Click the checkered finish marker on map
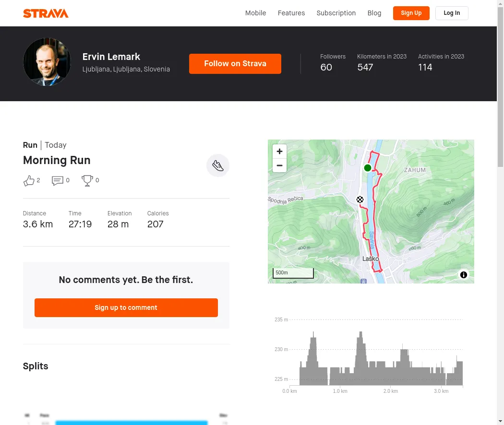 360,200
